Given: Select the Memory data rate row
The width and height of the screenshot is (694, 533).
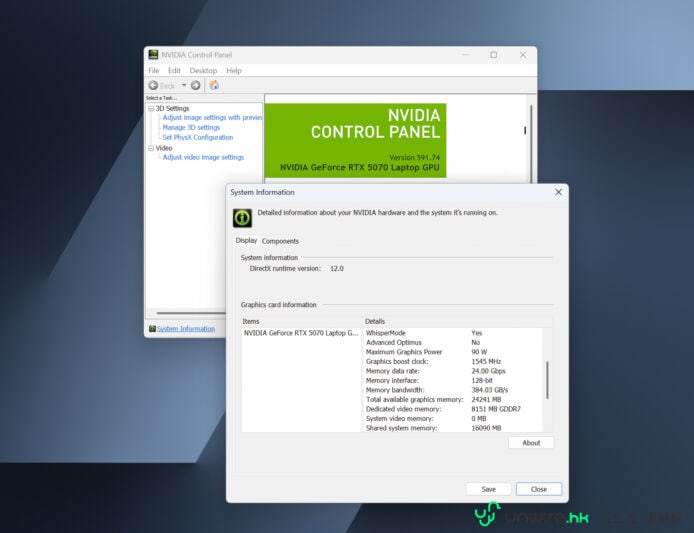Looking at the screenshot, I should tap(453, 371).
